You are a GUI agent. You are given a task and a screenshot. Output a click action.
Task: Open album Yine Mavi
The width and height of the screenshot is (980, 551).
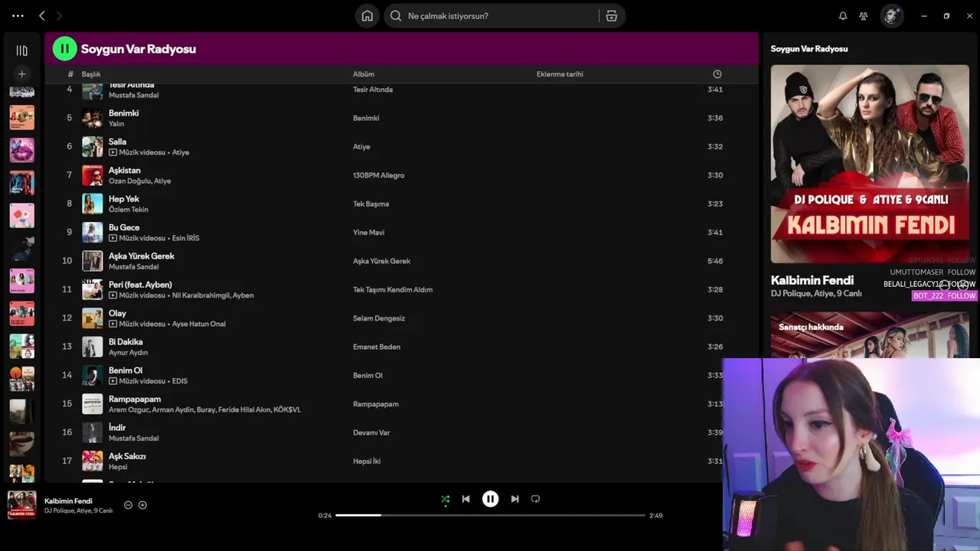pos(368,233)
